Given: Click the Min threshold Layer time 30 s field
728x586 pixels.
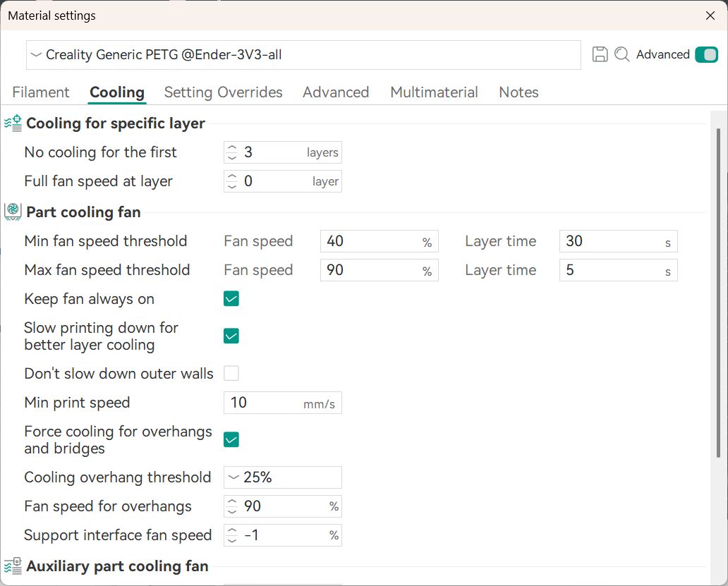Looking at the screenshot, I should coord(619,241).
